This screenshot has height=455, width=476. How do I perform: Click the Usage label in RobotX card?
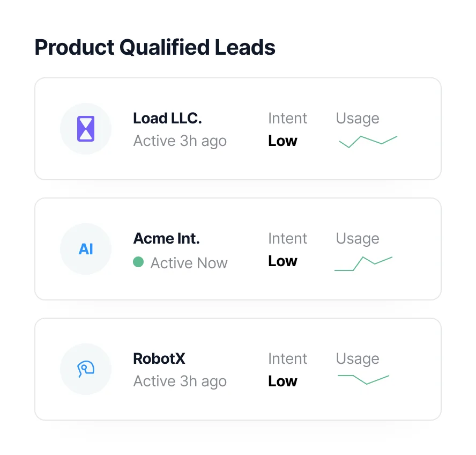coord(358,358)
